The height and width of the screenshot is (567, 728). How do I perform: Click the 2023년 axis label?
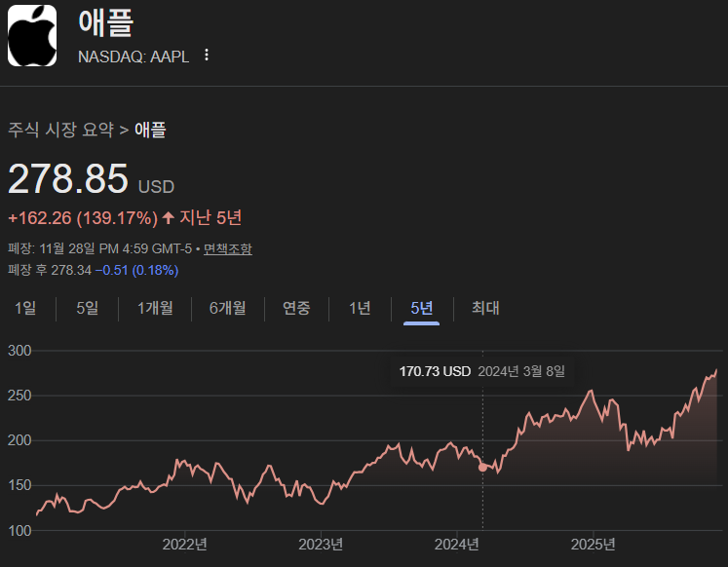(321, 544)
